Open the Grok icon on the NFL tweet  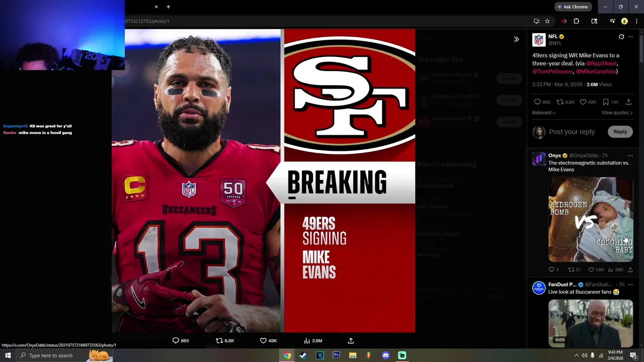pyautogui.click(x=621, y=37)
